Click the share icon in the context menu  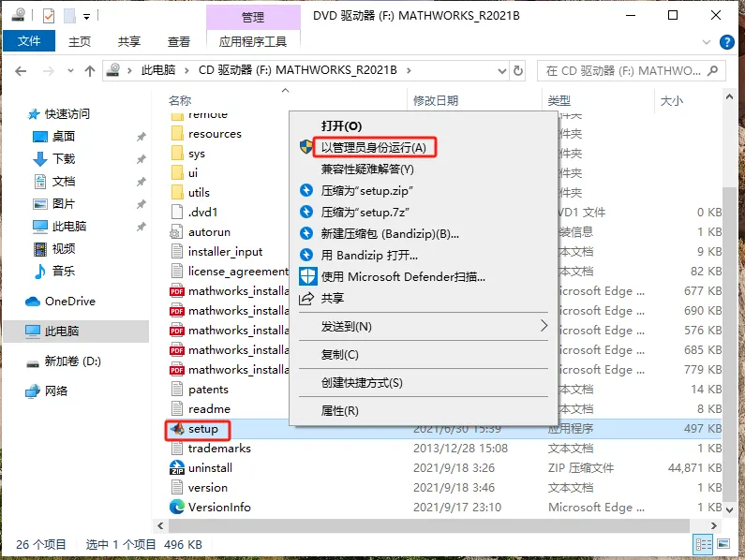(306, 299)
